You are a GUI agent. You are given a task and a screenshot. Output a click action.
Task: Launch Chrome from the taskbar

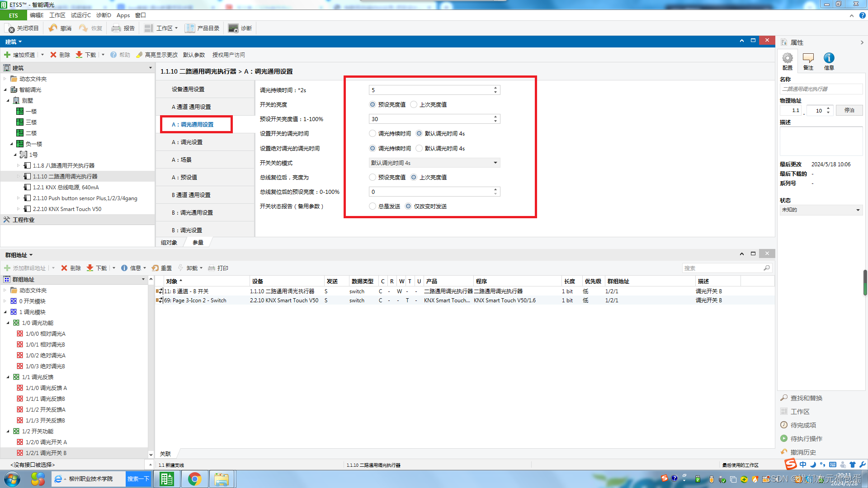(194, 479)
